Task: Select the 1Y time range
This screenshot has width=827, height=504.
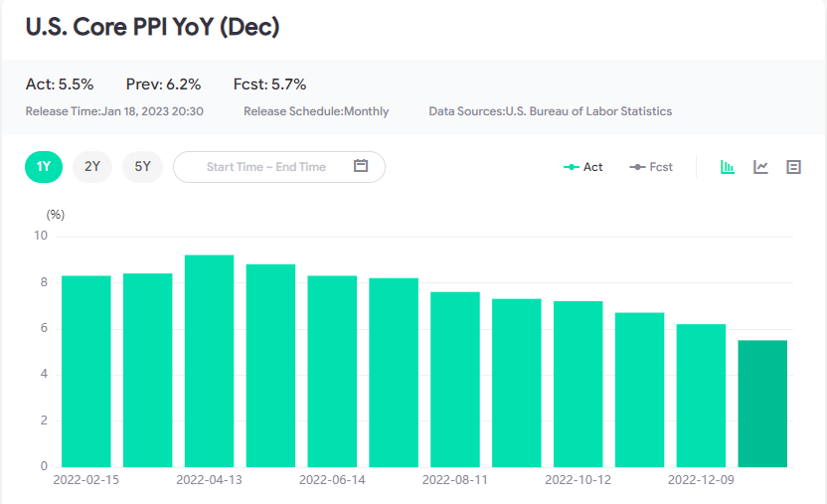Action: [44, 166]
